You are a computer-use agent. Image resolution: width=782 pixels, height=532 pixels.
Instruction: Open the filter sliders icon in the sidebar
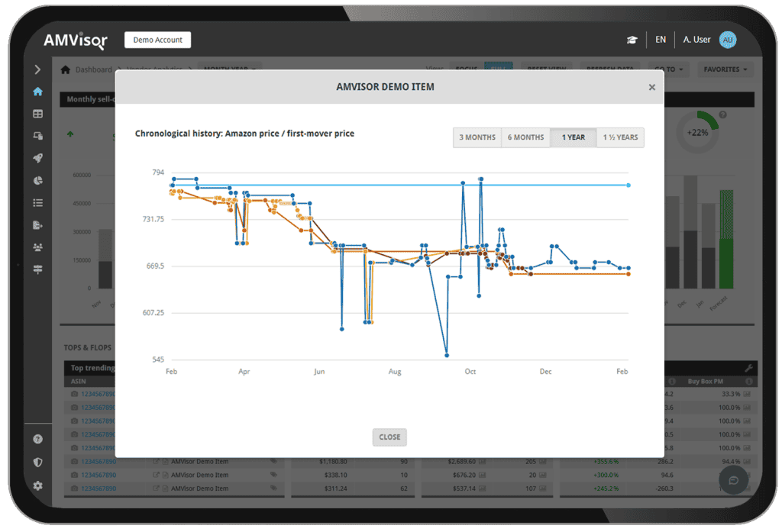37,269
